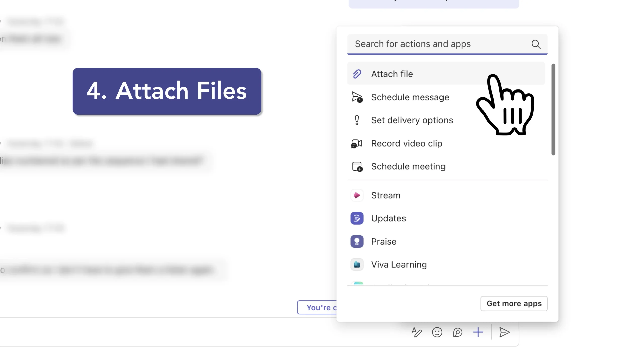This screenshot has height=362, width=644.
Task: Open the Praise app icon
Action: point(357,242)
